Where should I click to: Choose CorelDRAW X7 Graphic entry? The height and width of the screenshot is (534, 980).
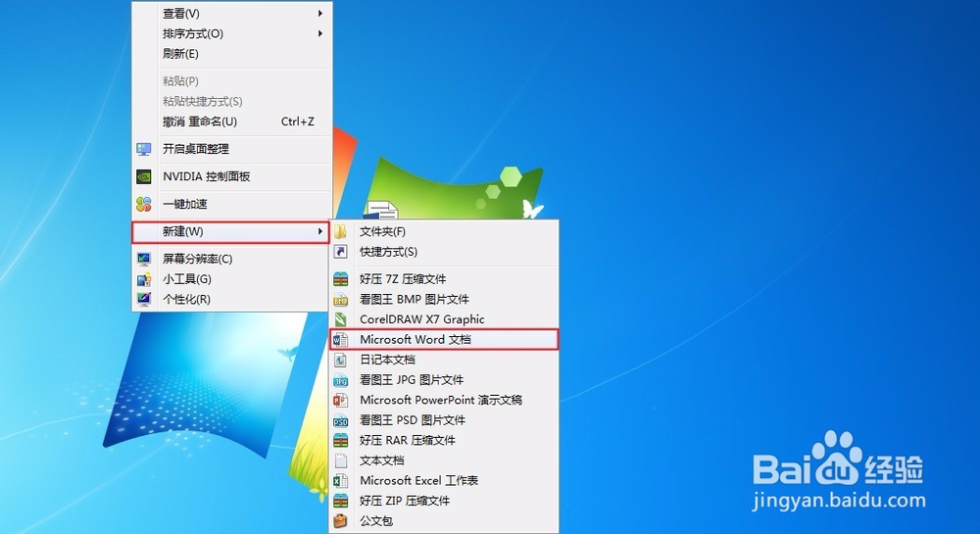click(x=444, y=319)
